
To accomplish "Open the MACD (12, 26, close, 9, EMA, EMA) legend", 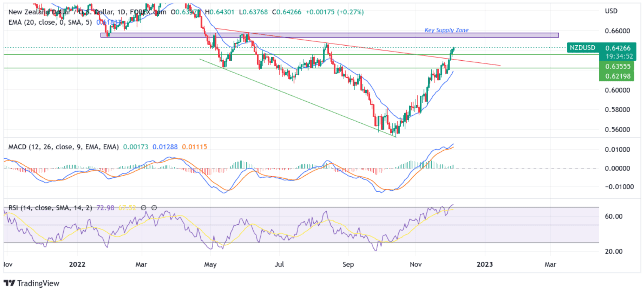I will [63, 147].
